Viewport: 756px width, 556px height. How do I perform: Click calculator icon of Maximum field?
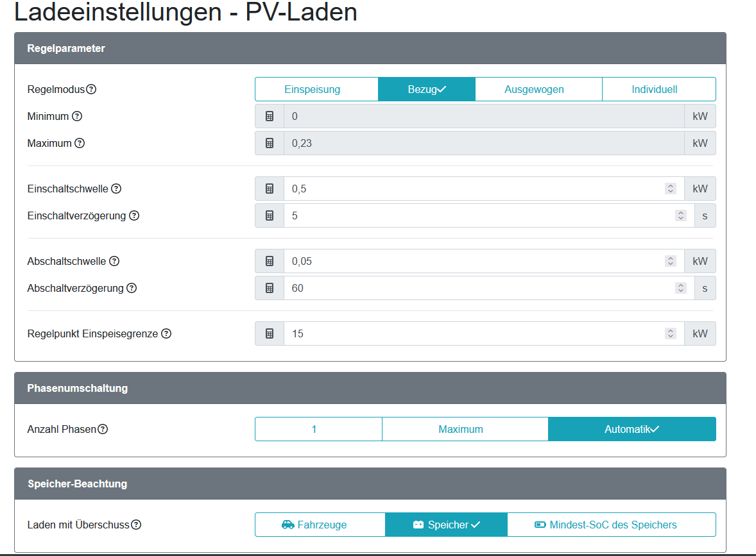click(x=270, y=143)
